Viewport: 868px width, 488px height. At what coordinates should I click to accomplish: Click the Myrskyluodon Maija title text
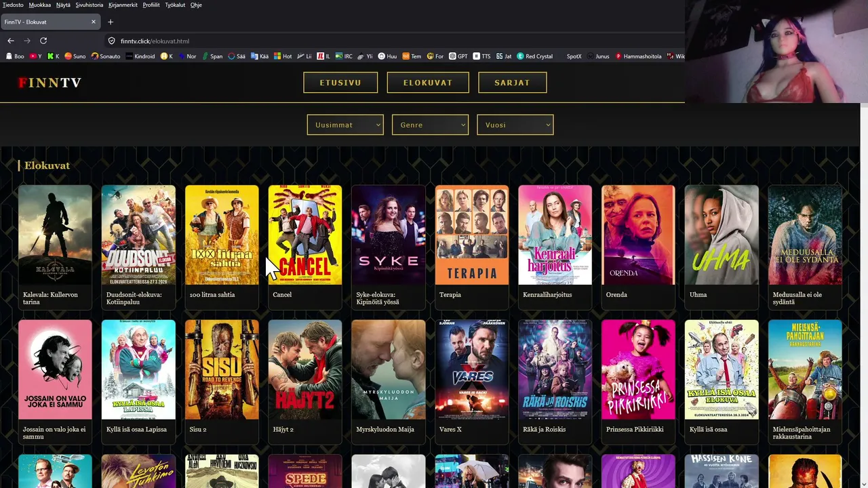384,430
